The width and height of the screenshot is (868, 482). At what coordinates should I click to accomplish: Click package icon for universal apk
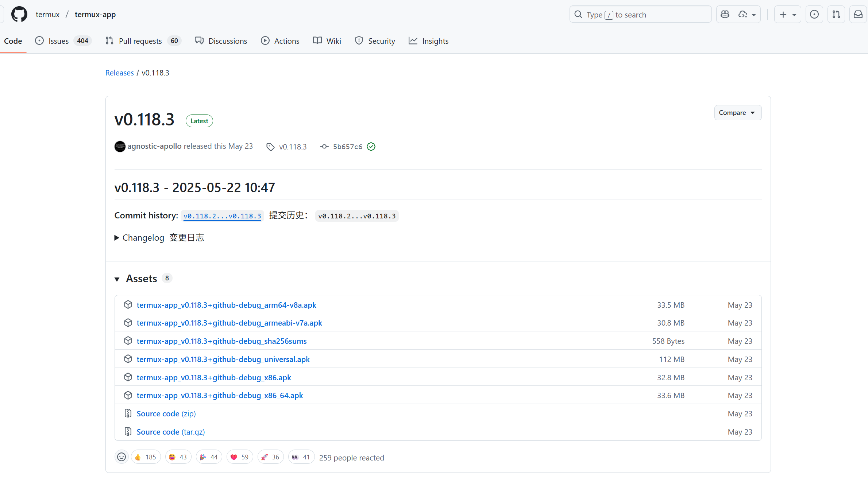coord(128,359)
